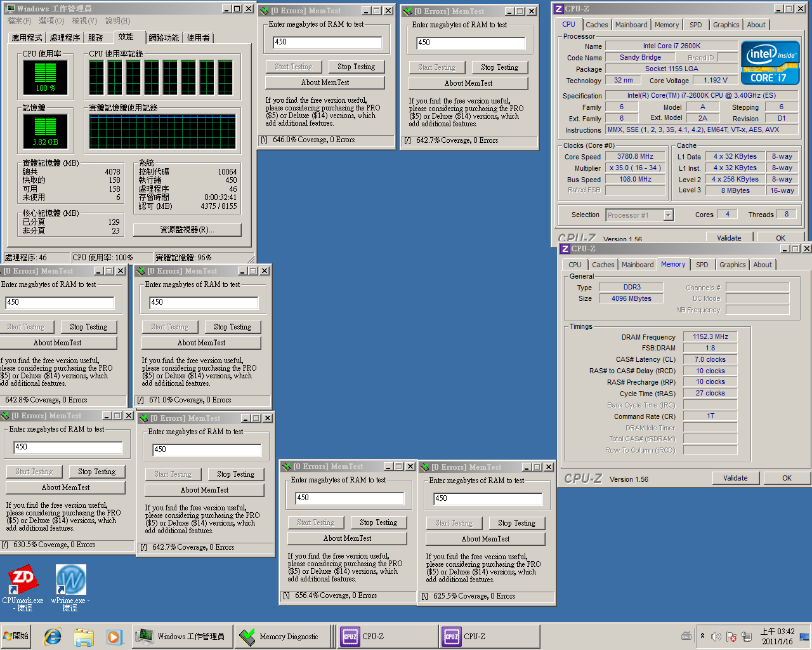812x650 pixels.
Task: Click RAM megabytes field in 625.5% MemTest
Action: 488,498
